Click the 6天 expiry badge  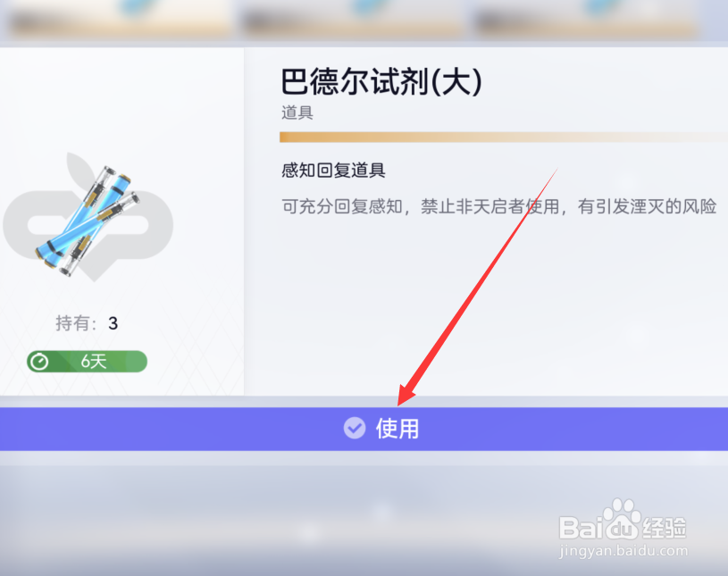[x=87, y=362]
